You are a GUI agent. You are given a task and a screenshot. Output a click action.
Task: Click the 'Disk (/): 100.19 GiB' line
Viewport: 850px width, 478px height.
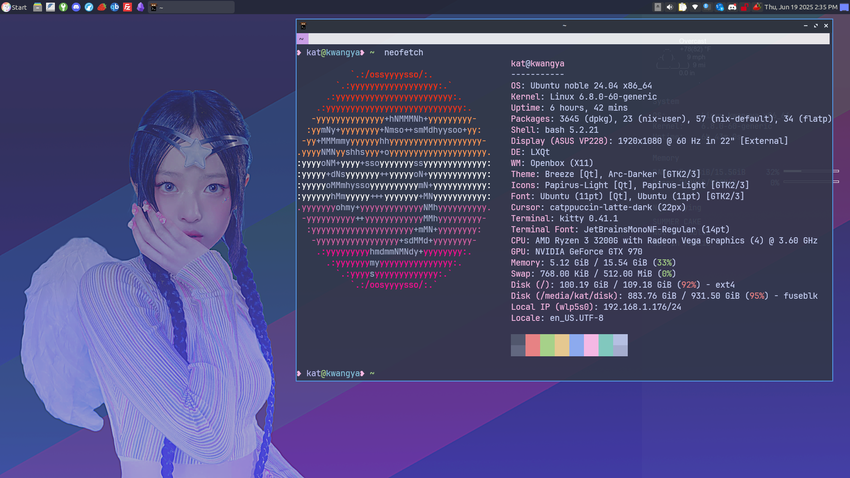(x=622, y=285)
